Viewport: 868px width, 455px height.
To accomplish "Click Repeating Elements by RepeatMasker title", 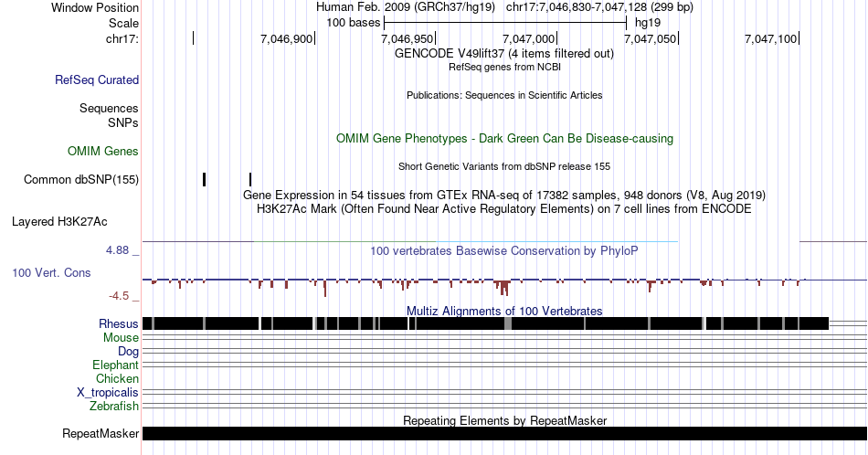I will (504, 420).
